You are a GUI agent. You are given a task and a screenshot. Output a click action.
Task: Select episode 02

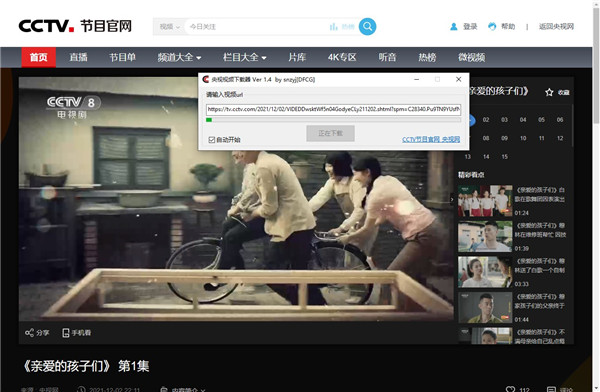[x=486, y=120]
